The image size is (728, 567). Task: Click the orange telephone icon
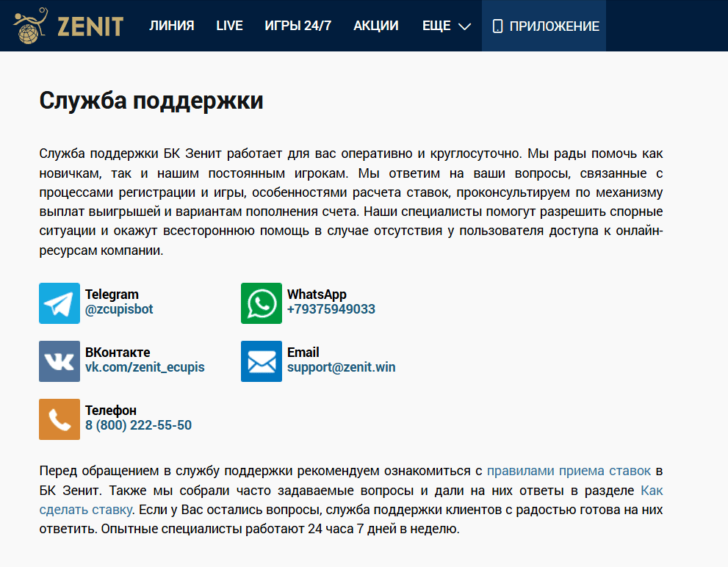(59, 419)
